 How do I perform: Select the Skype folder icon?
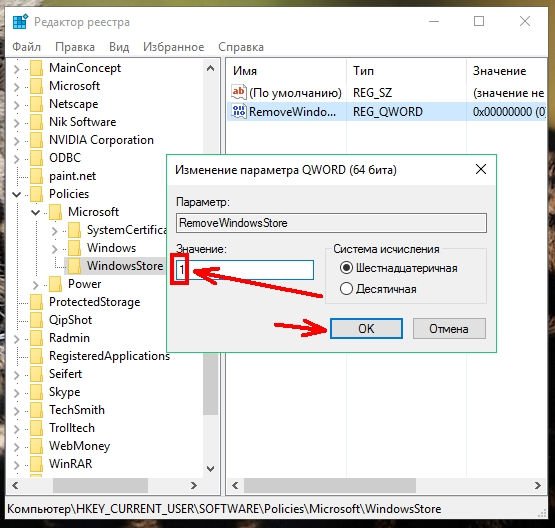36,392
